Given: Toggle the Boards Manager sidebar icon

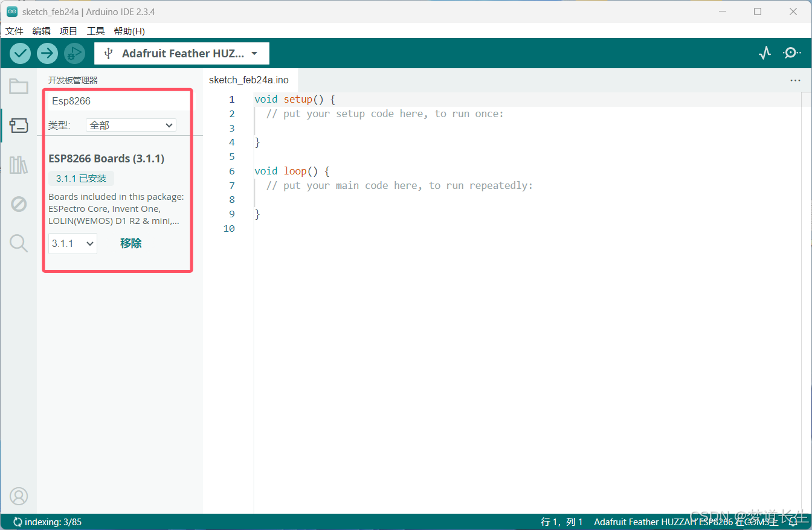Looking at the screenshot, I should click(x=19, y=126).
